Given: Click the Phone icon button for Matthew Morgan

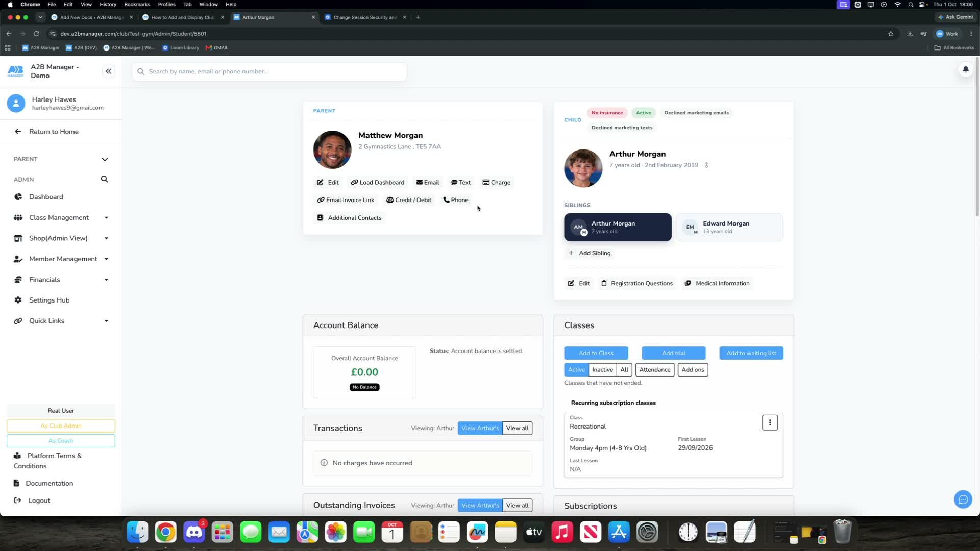Looking at the screenshot, I should pos(455,200).
